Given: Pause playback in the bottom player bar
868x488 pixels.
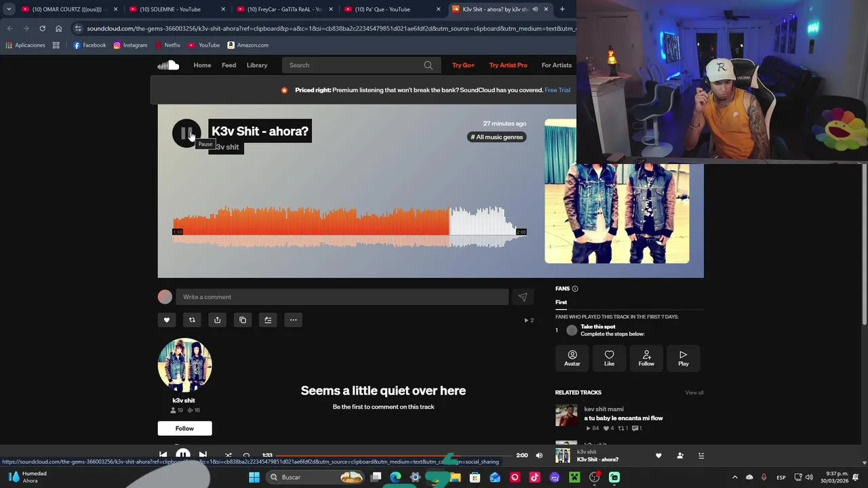Looking at the screenshot, I should tap(183, 455).
